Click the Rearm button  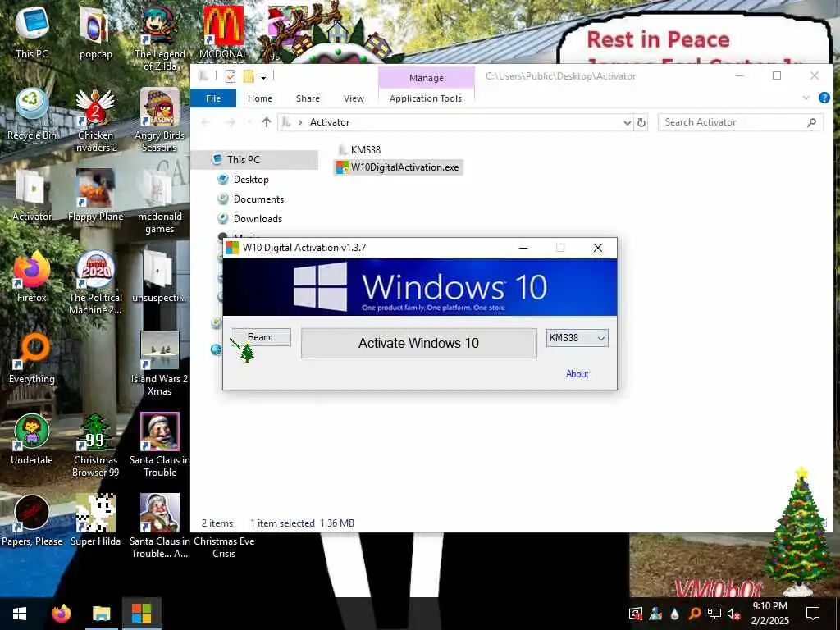[x=261, y=337]
